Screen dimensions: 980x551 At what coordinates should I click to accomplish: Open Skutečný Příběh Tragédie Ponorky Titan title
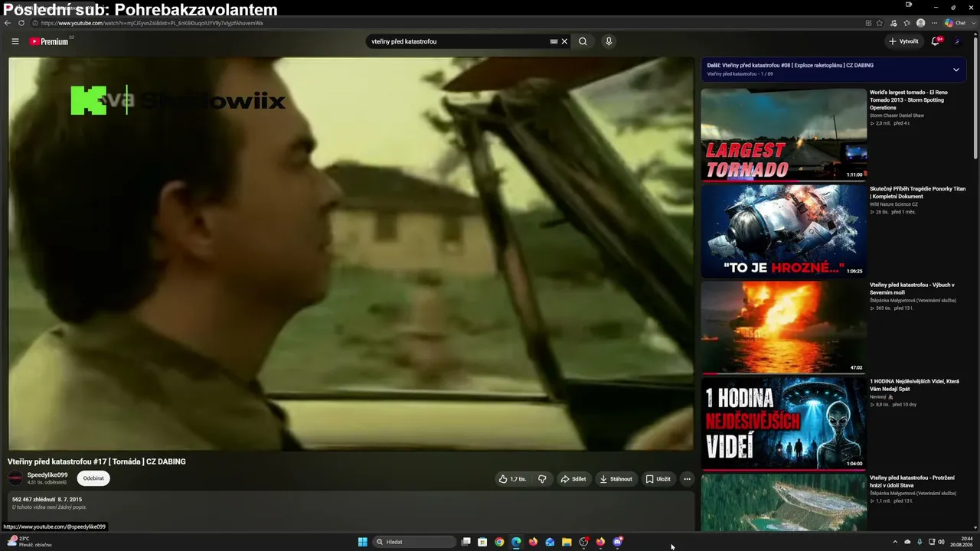917,192
